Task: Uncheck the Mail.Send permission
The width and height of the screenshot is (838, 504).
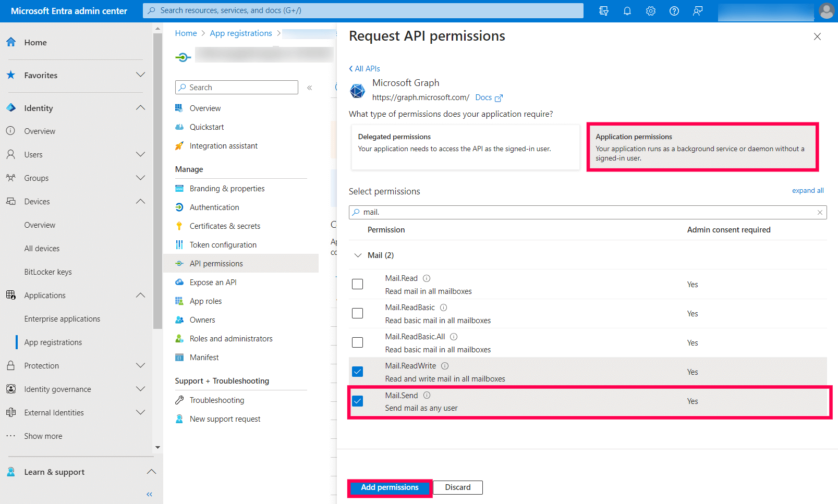Action: tap(357, 401)
